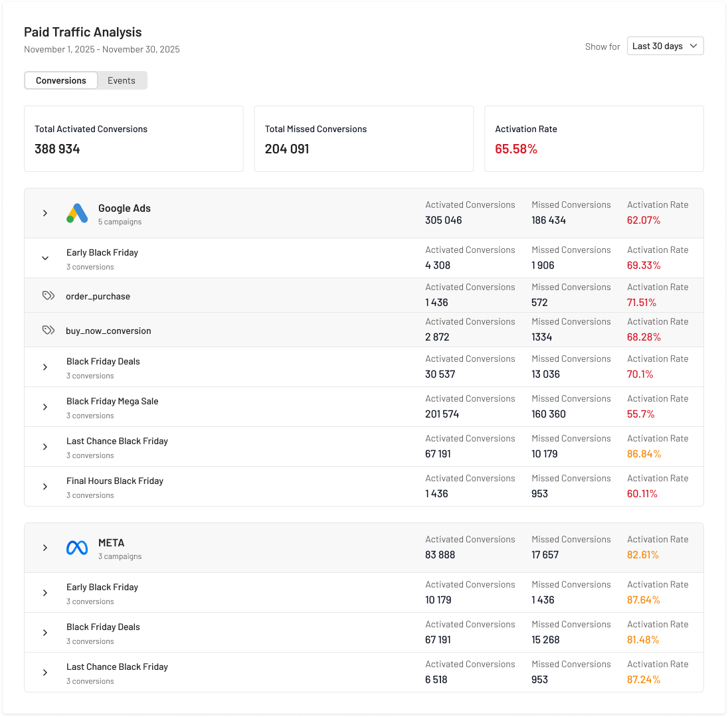Expand the META section chevron

[45, 548]
